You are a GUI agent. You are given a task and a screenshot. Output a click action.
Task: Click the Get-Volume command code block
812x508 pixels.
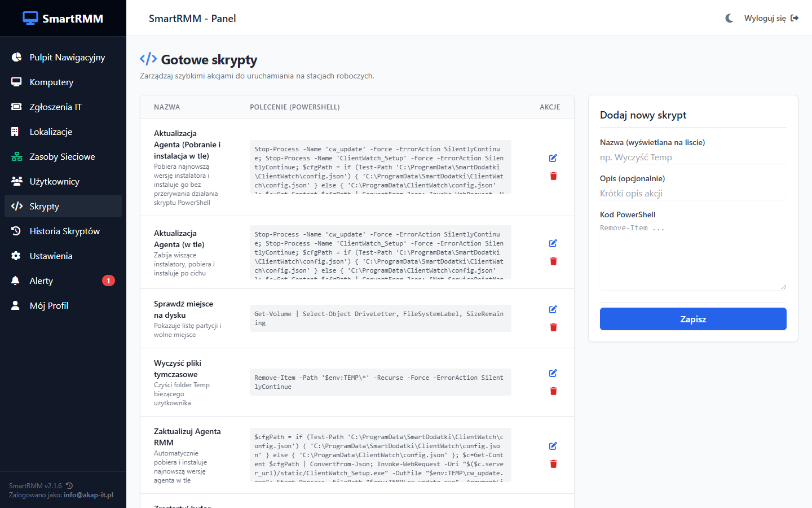click(381, 318)
